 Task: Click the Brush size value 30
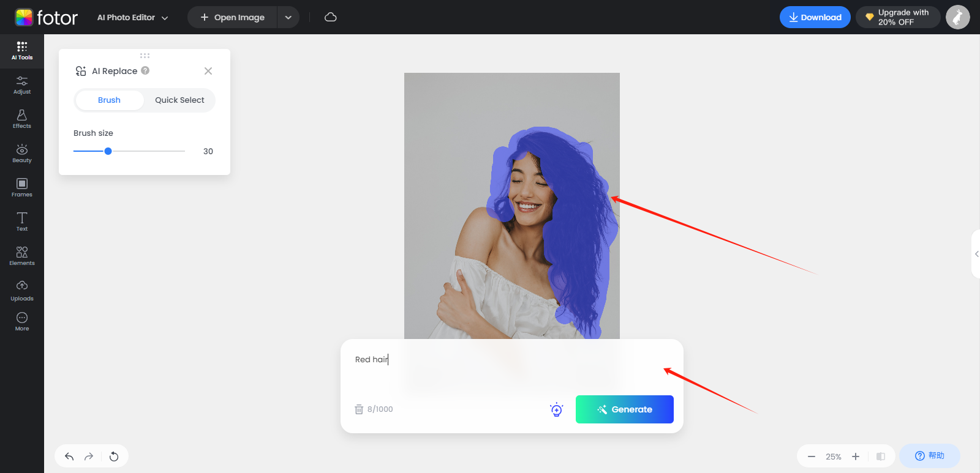point(208,151)
